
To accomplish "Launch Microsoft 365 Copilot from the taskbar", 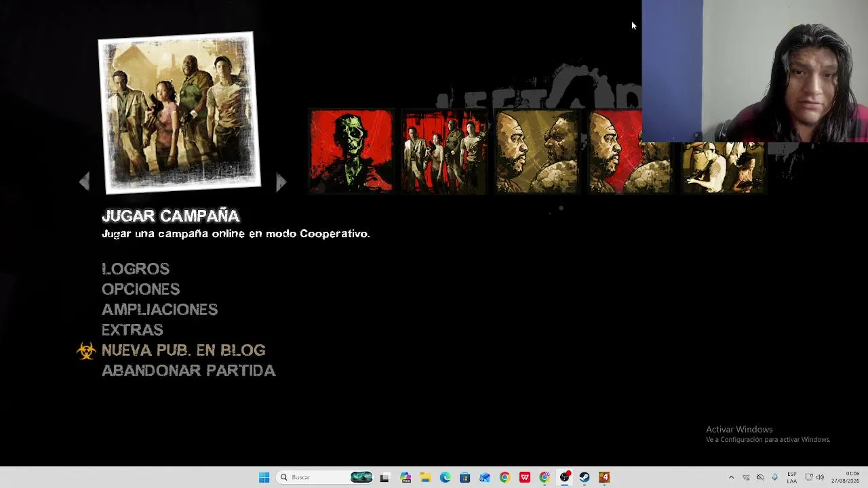I will (406, 477).
